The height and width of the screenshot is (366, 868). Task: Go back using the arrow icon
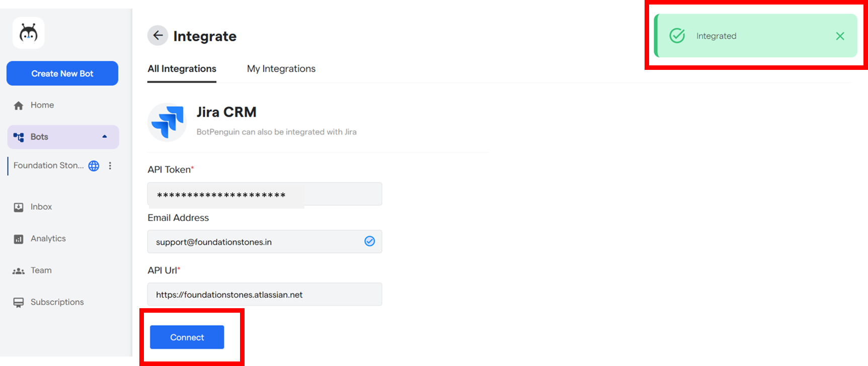click(x=157, y=36)
